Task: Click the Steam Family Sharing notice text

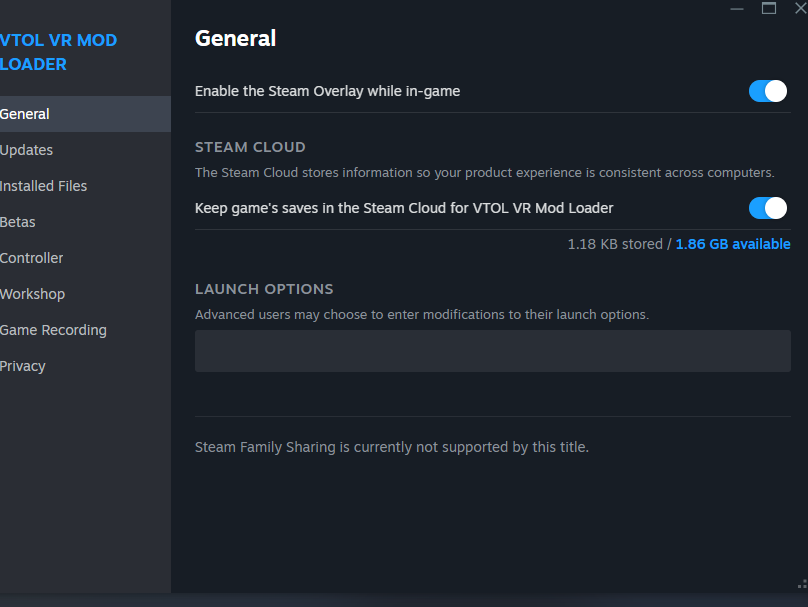Action: 392,447
